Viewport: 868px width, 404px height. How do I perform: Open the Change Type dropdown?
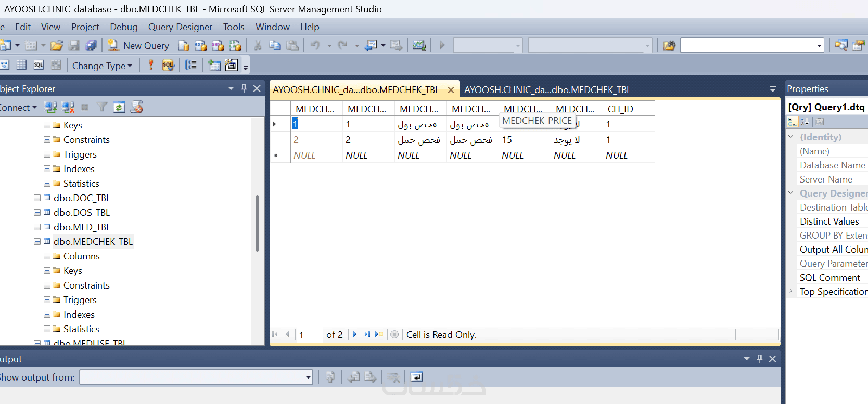pyautogui.click(x=102, y=66)
